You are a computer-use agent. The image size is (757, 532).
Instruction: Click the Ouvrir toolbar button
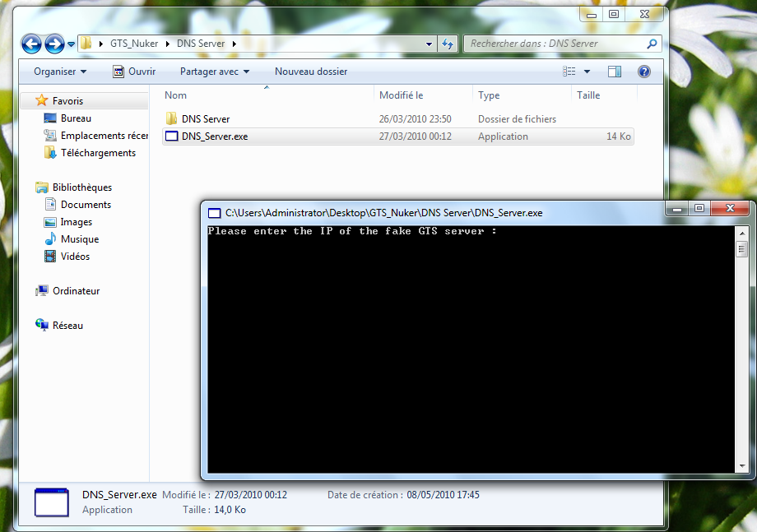(134, 72)
